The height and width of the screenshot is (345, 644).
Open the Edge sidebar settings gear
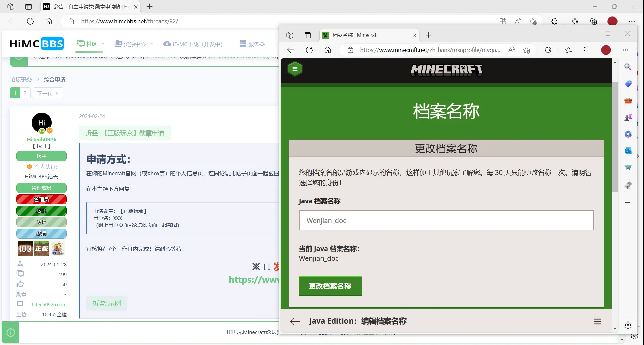[628, 325]
